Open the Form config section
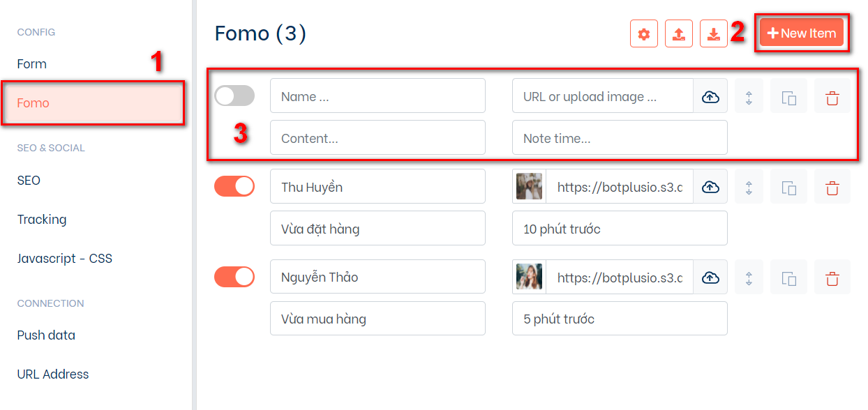This screenshot has width=868, height=410. point(32,64)
